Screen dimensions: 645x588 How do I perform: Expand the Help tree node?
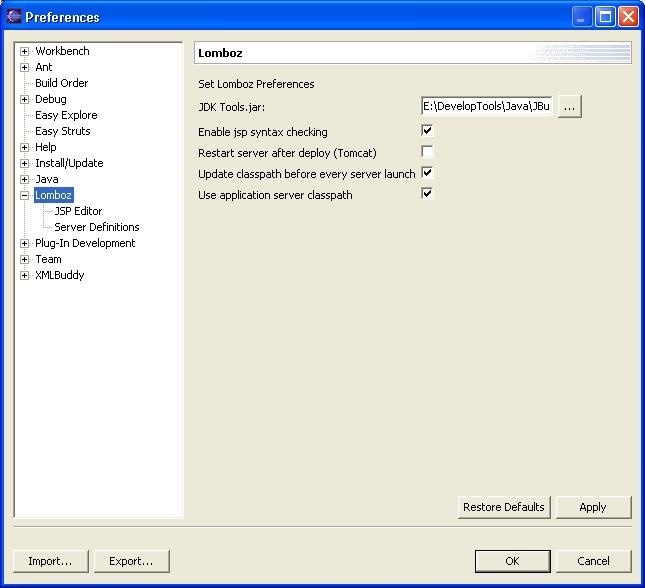point(24,147)
